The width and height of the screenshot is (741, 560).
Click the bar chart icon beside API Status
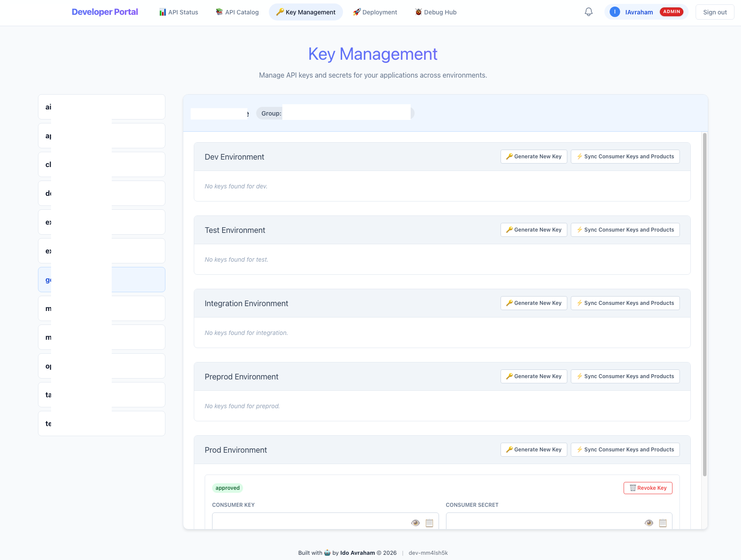[163, 12]
